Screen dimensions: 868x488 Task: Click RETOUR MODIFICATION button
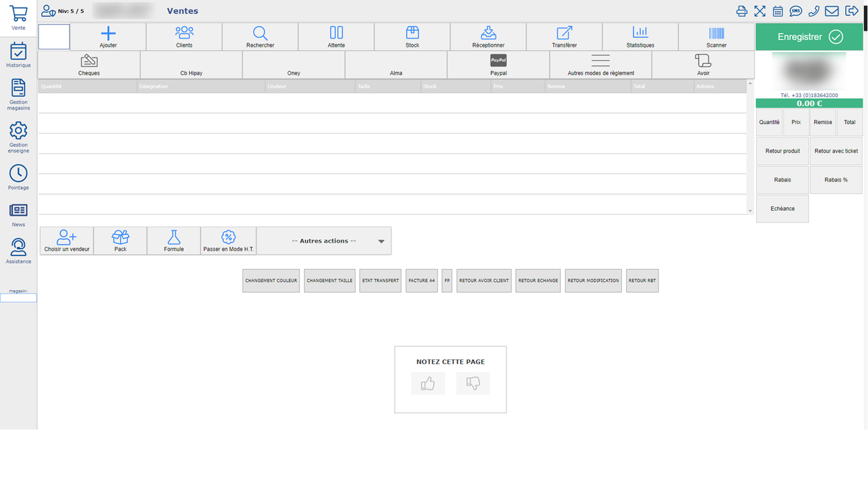(x=593, y=281)
